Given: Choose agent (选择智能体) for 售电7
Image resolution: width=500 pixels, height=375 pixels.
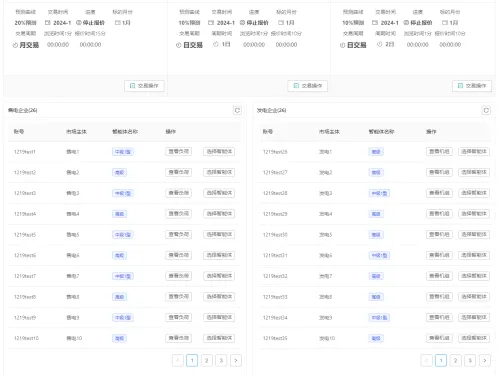Looking at the screenshot, I should point(219,276).
